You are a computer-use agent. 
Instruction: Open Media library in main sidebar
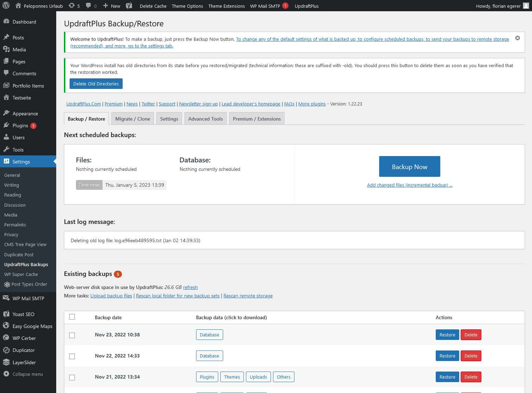(28, 50)
